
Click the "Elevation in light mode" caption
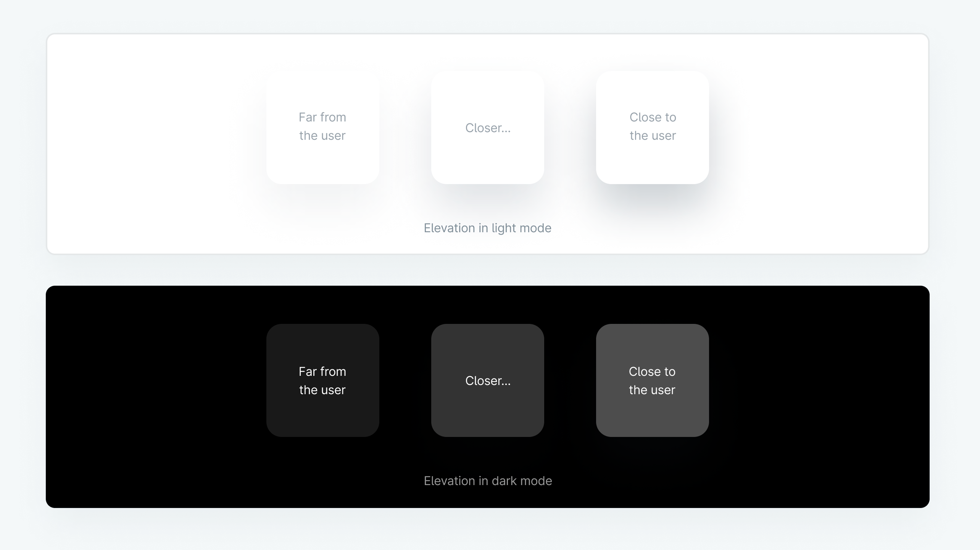(488, 228)
